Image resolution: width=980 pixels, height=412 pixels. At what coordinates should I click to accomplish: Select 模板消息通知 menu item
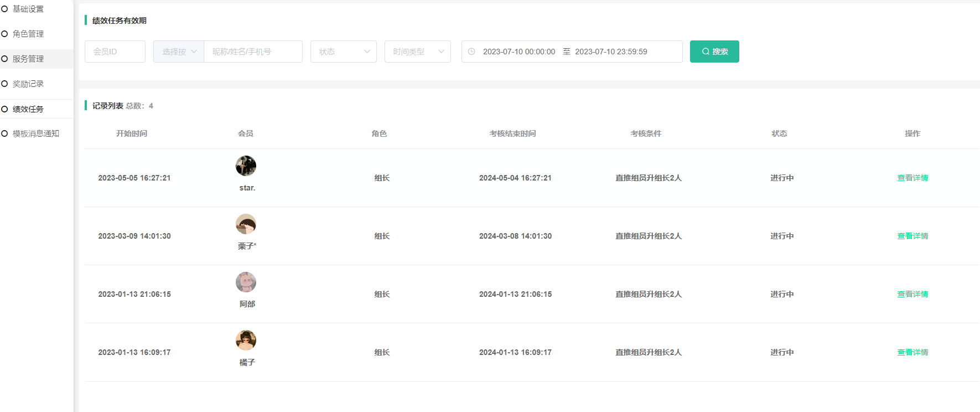click(x=35, y=133)
